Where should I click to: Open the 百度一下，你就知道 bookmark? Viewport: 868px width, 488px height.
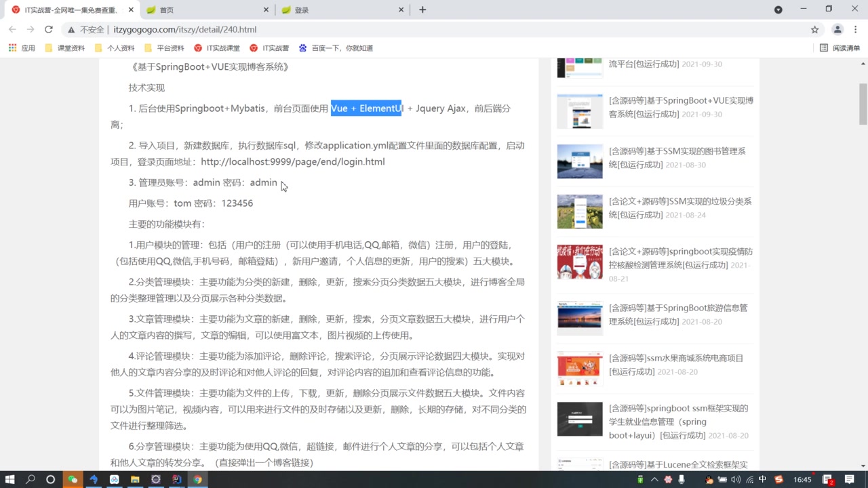click(x=336, y=48)
